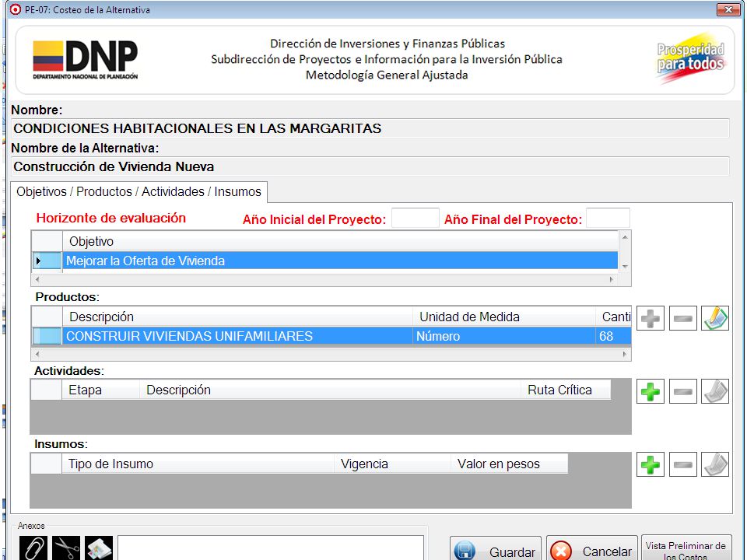Viewport: 747px width, 560px height.
Task: Close the PE-07 window
Action: tap(728, 9)
